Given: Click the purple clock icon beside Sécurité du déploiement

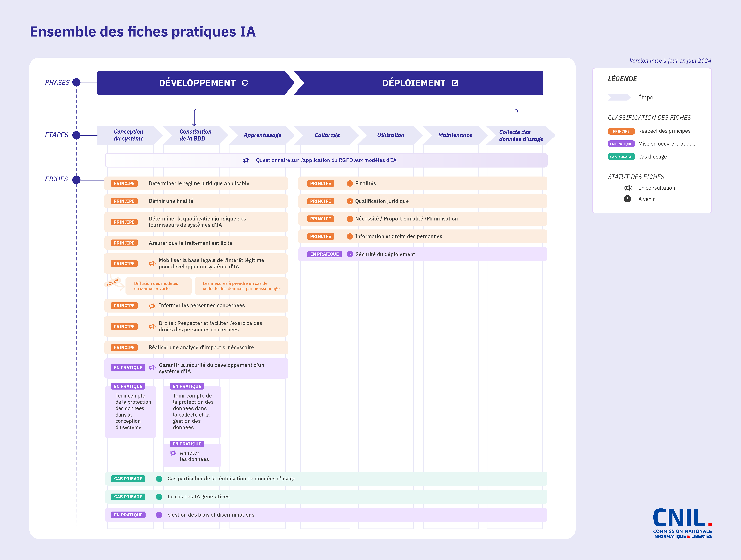Looking at the screenshot, I should click(x=350, y=254).
